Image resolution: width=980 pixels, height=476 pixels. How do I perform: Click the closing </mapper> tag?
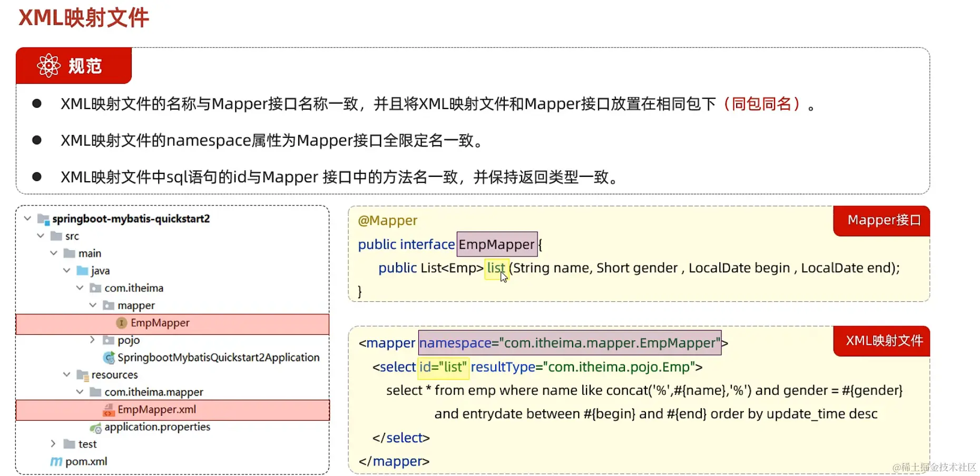tap(394, 461)
